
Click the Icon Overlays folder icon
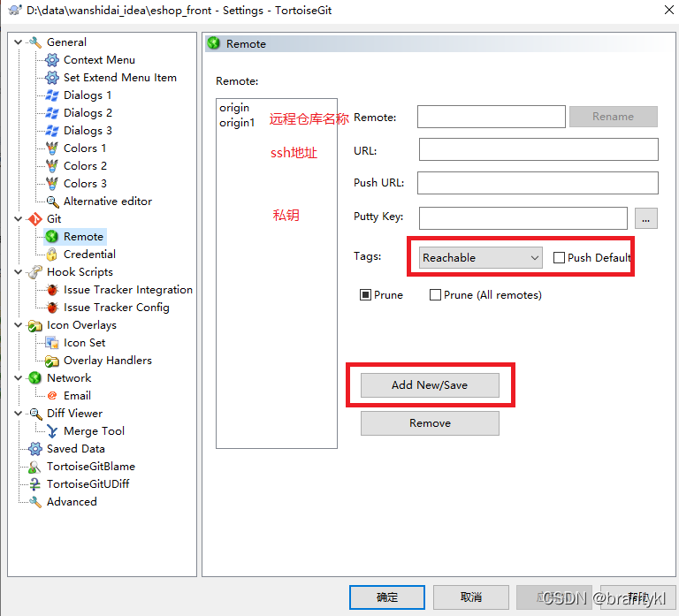click(x=35, y=325)
